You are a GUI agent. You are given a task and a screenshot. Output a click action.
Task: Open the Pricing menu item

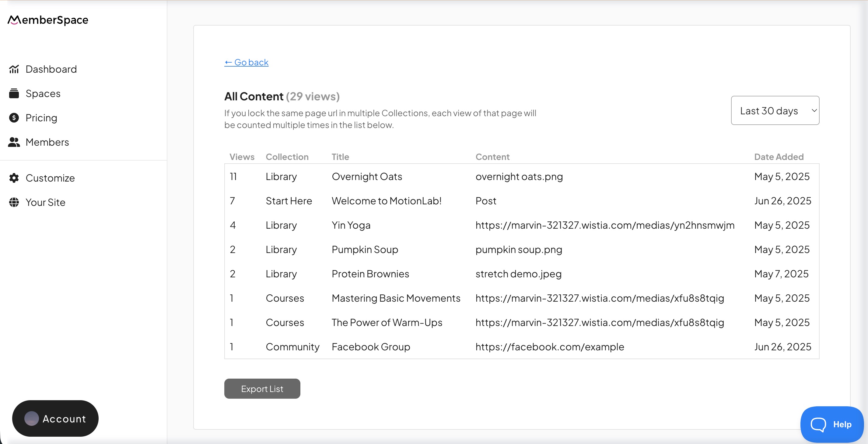pos(41,118)
